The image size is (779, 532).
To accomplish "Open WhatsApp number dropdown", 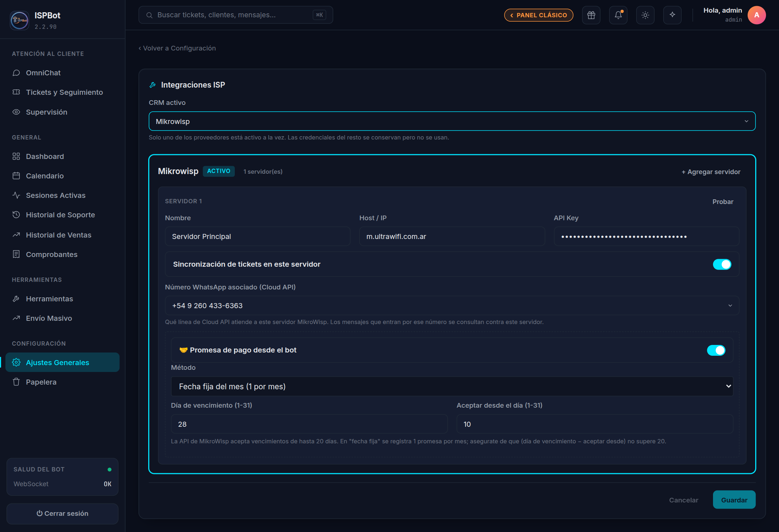I will [x=452, y=306].
